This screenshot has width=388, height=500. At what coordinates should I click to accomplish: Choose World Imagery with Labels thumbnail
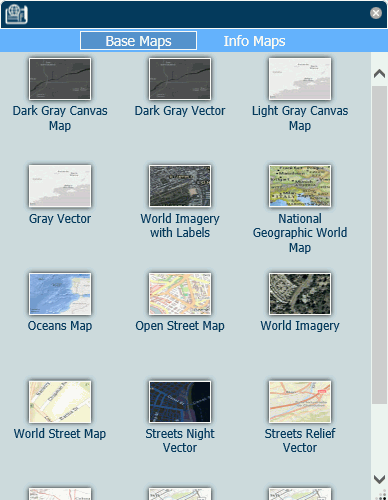(x=180, y=186)
